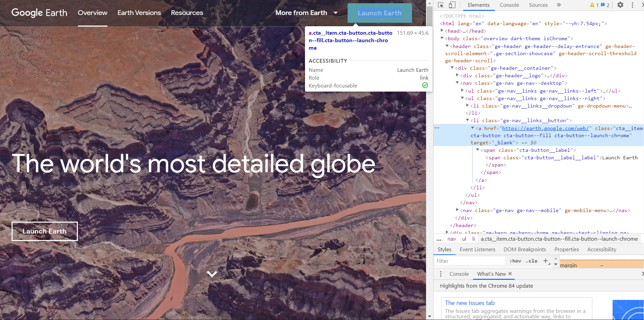644x320 pixels.
Task: Expand the ge-header__logo div
Action: [457, 75]
